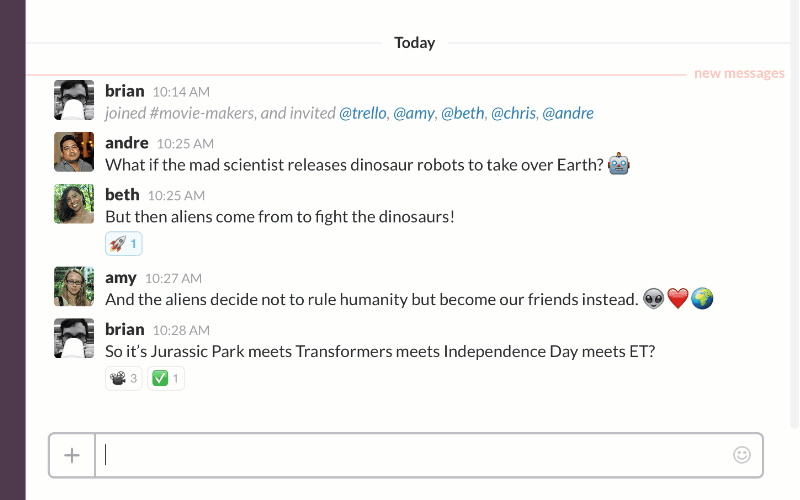Click the alien emoji in amy's message
The image size is (800, 500).
pyautogui.click(x=653, y=299)
